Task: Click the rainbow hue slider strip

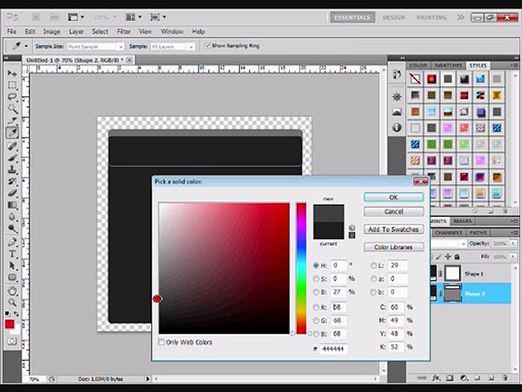Action: point(301,268)
